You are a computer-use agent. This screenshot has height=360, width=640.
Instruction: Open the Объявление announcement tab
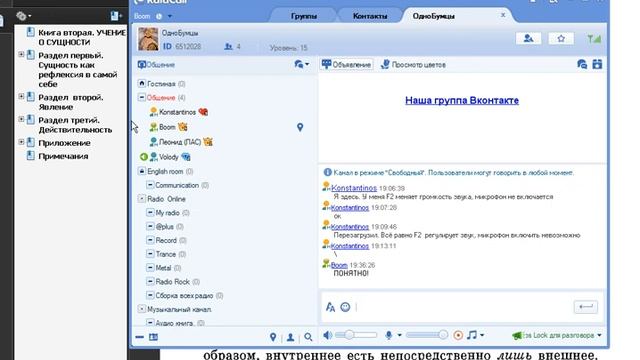tap(347, 64)
